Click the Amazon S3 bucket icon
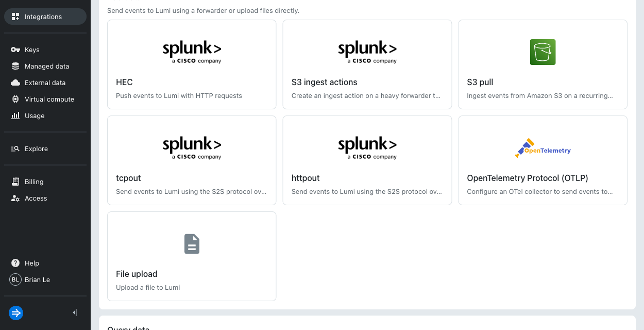The width and height of the screenshot is (644, 330). [543, 52]
